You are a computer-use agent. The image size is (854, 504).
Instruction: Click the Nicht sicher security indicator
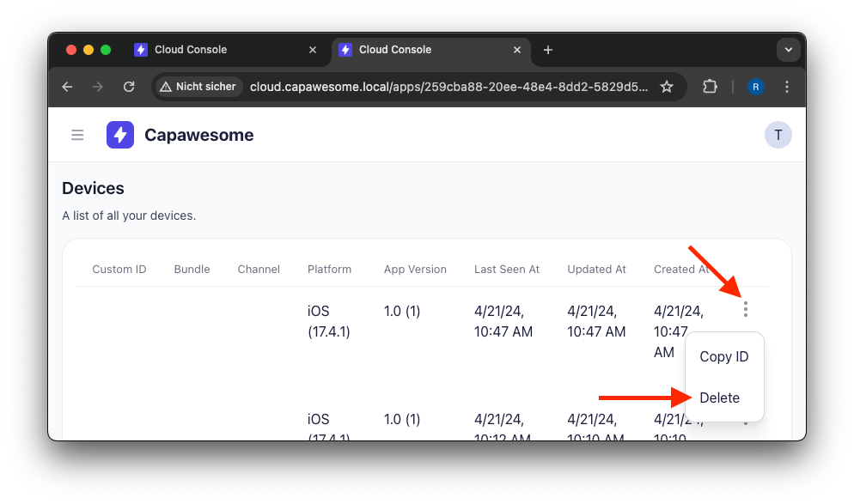coord(197,87)
